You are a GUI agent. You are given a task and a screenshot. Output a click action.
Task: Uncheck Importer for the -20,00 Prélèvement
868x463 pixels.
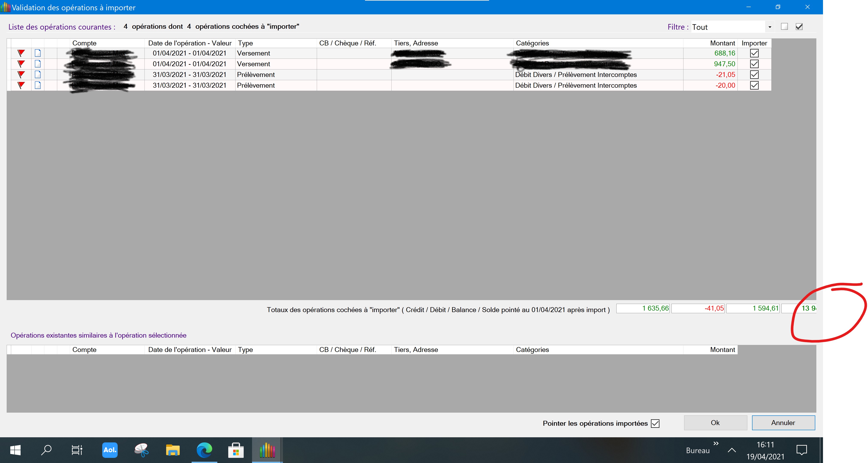(754, 85)
